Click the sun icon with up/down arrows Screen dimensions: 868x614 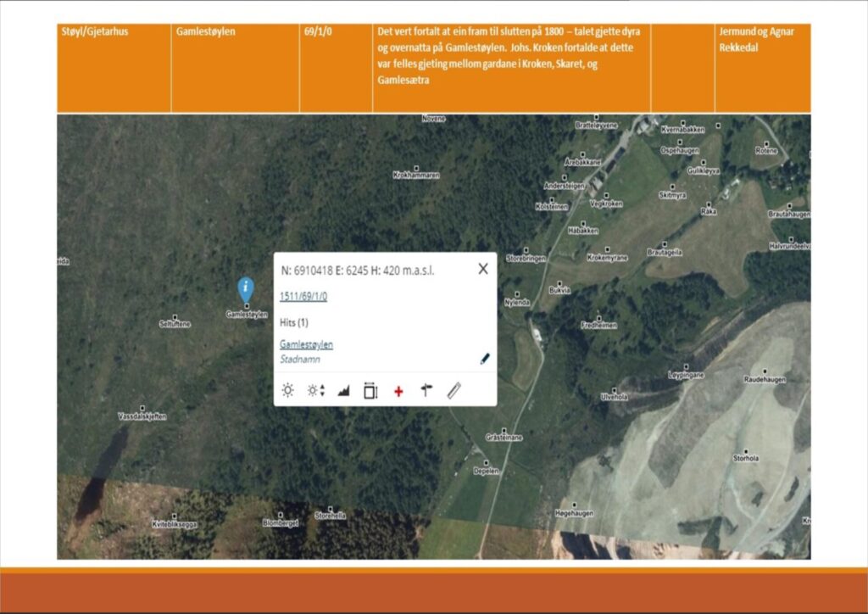(x=316, y=391)
